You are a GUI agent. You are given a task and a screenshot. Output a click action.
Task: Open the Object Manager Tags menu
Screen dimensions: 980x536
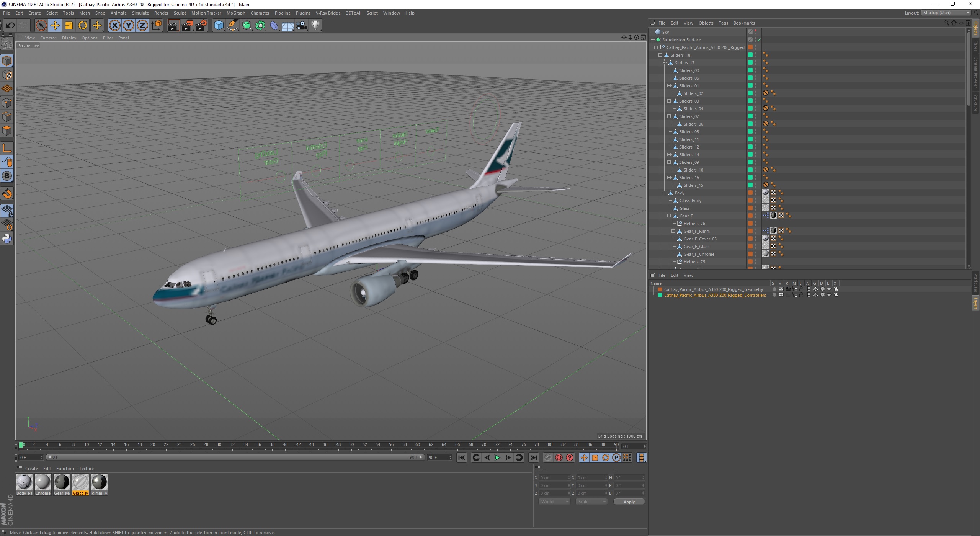pyautogui.click(x=723, y=23)
